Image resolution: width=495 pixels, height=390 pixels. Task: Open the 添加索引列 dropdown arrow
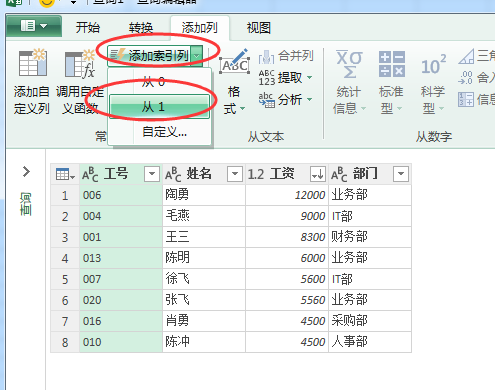point(197,56)
